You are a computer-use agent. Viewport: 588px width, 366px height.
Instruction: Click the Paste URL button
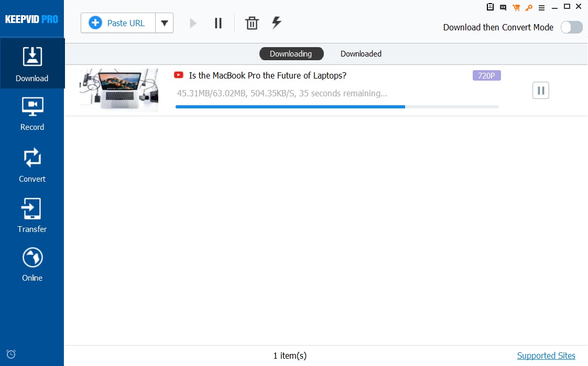pos(118,23)
